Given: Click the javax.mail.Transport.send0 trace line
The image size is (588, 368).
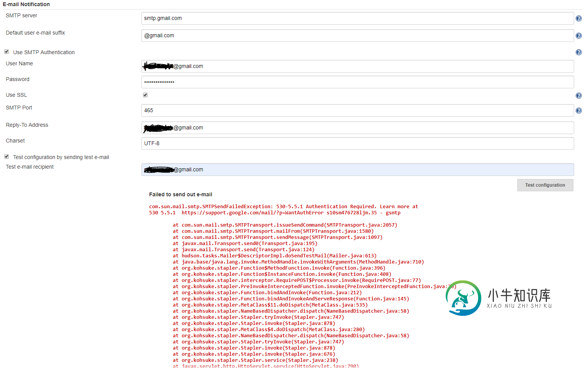Looking at the screenshot, I should [x=245, y=244].
